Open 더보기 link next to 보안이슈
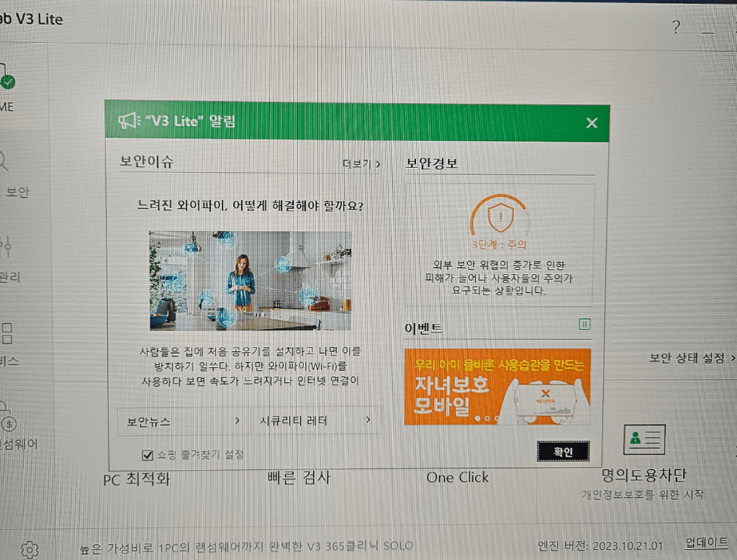The width and height of the screenshot is (737, 560). pos(361,163)
